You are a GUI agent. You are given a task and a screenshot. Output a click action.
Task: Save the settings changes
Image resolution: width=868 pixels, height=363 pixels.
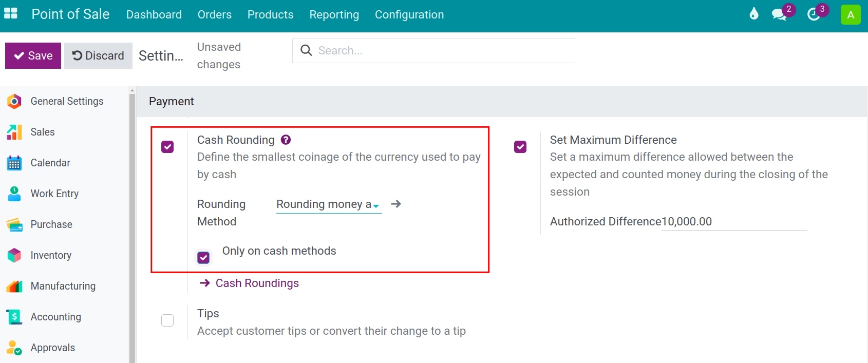(x=33, y=55)
